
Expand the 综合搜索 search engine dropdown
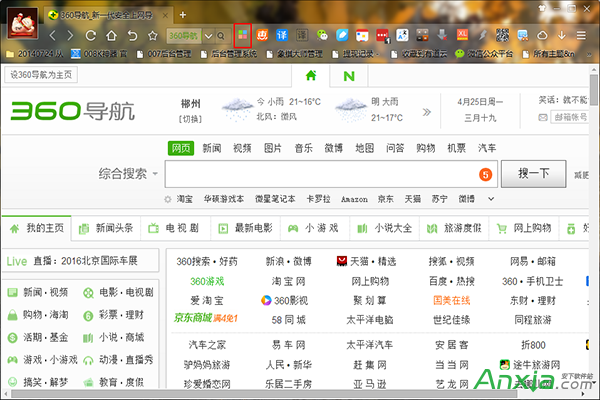(155, 175)
